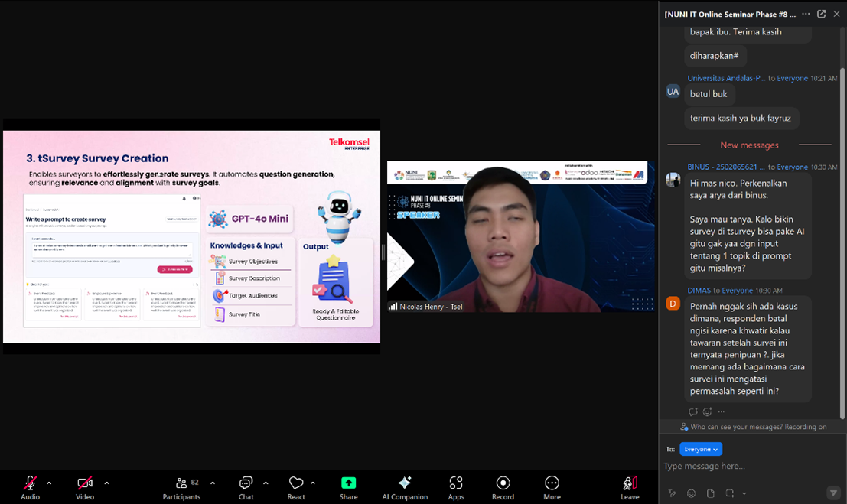
Task: Expand participants options arrow
Action: click(212, 483)
